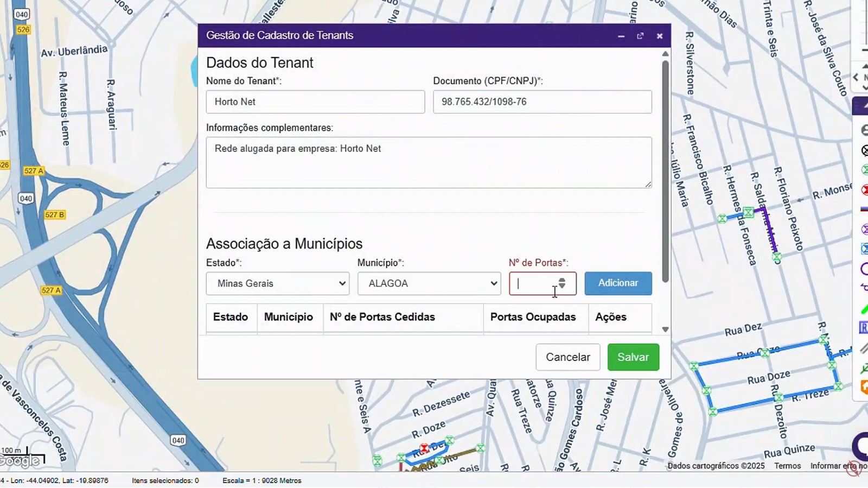Click the Associação a Municípios heading
Image resolution: width=868 pixels, height=488 pixels.
click(x=284, y=244)
